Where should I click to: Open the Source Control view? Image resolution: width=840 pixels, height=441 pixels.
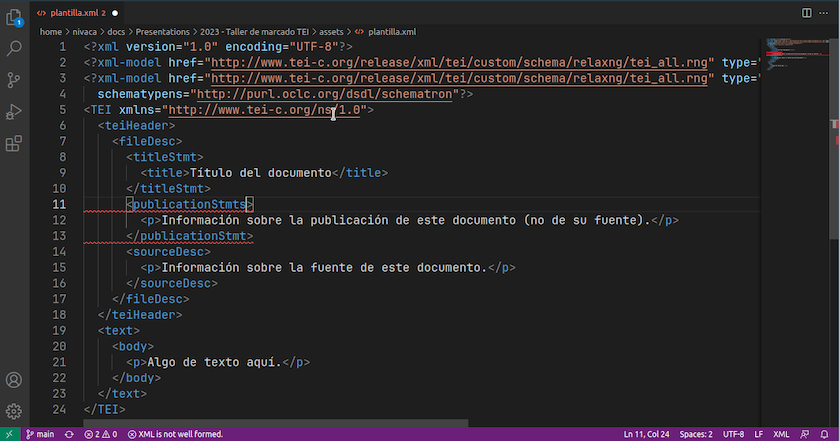tap(14, 79)
